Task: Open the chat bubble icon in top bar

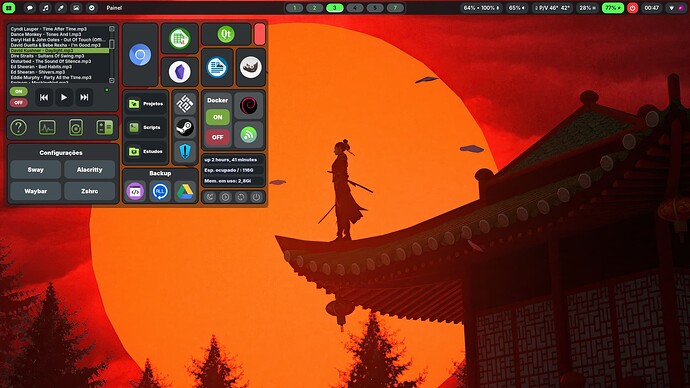Action: (29, 8)
